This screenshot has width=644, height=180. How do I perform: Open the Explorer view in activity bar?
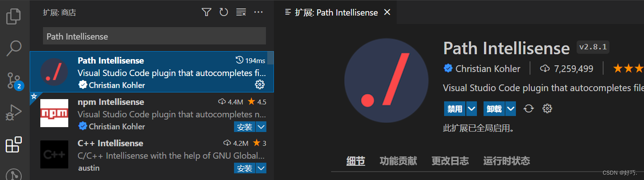coord(14,16)
